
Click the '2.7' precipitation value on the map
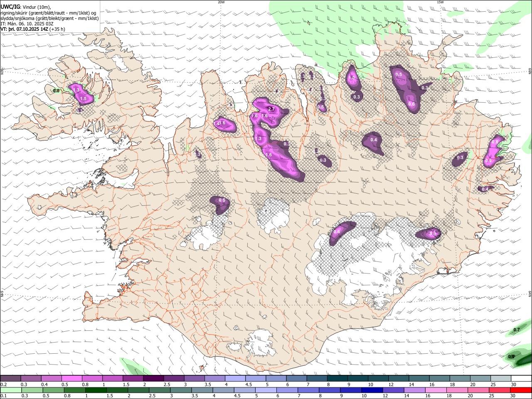point(271,109)
